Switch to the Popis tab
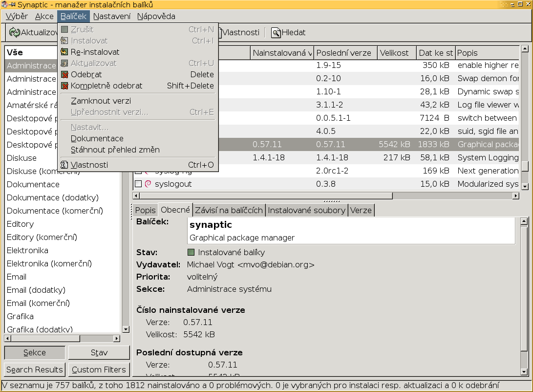Viewport: 533px width, 392px height. [145, 211]
